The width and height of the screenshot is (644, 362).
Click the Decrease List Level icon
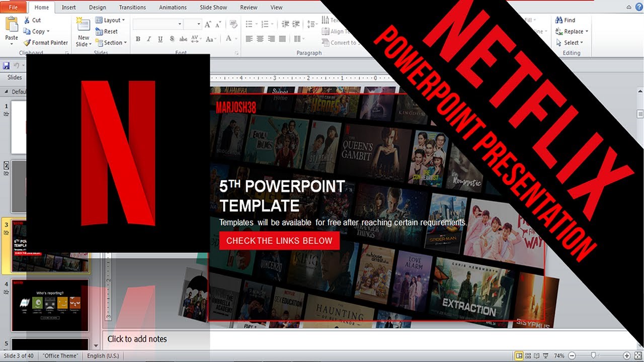[x=285, y=24]
